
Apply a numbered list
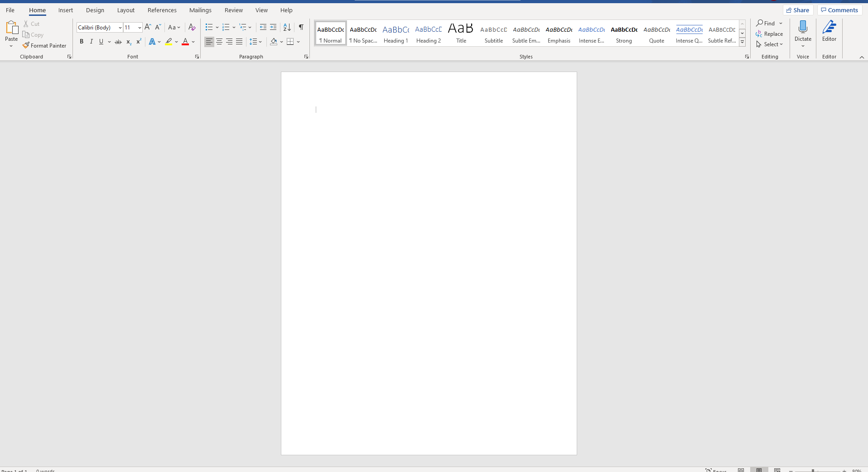(x=226, y=27)
